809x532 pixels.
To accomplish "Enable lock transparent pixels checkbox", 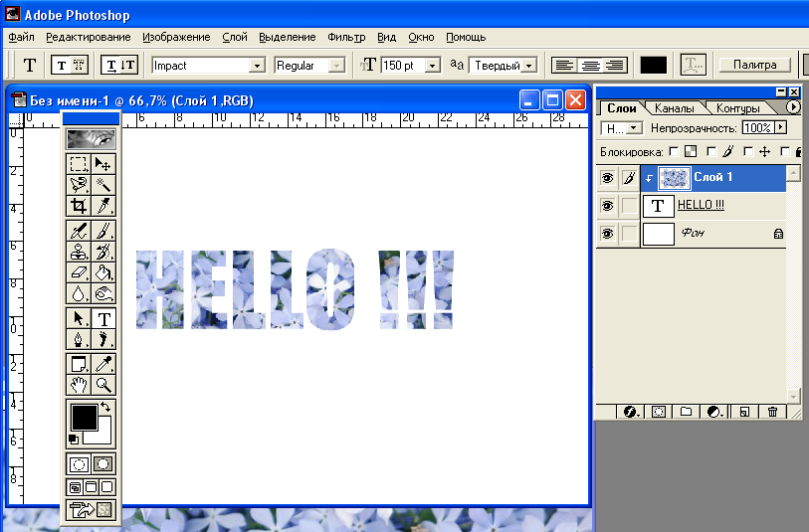I will pyautogui.click(x=676, y=151).
